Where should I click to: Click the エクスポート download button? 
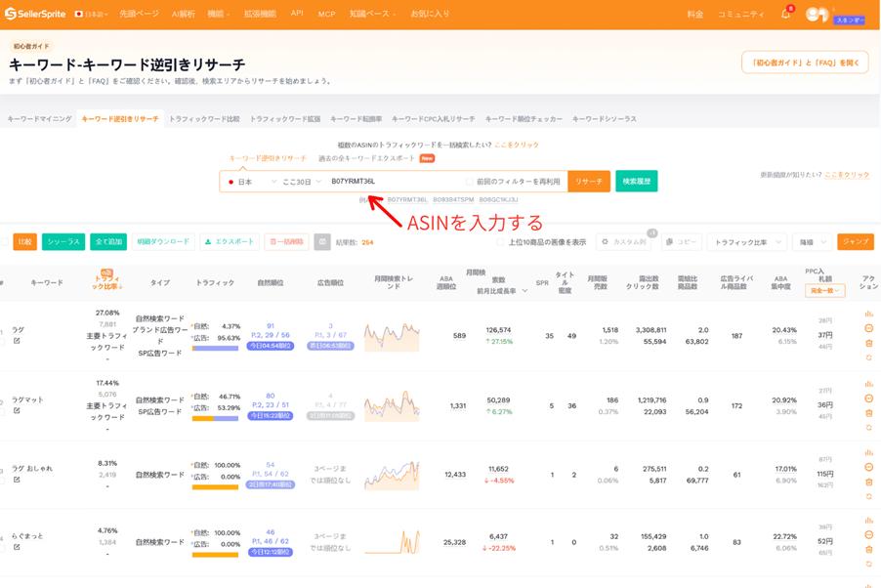[230, 241]
